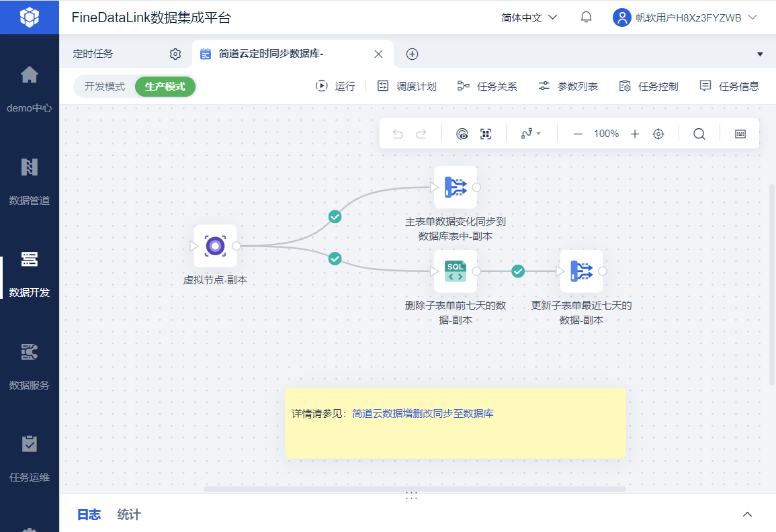The image size is (776, 532).
Task: Open the tab list dropdown arrow
Action: [x=760, y=54]
